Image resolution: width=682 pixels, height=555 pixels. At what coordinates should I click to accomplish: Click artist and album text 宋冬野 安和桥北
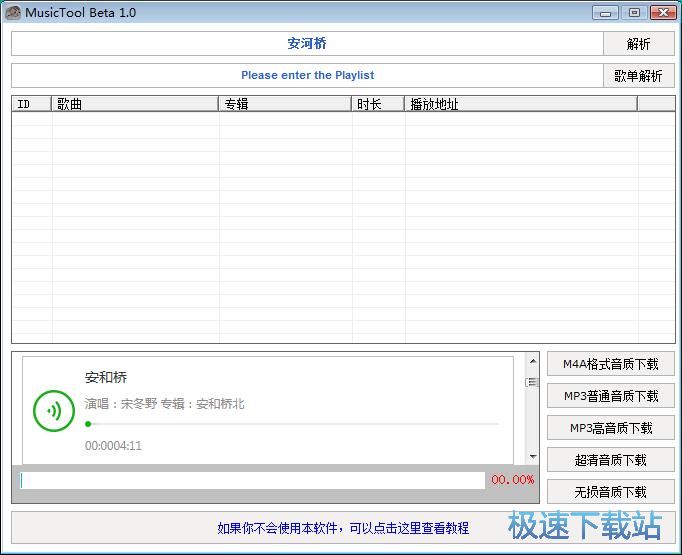click(164, 404)
